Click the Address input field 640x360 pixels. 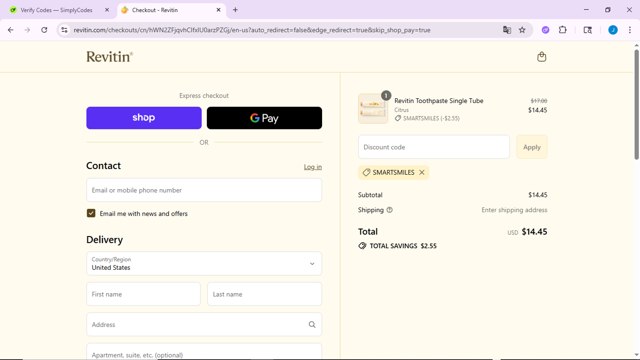(x=204, y=324)
